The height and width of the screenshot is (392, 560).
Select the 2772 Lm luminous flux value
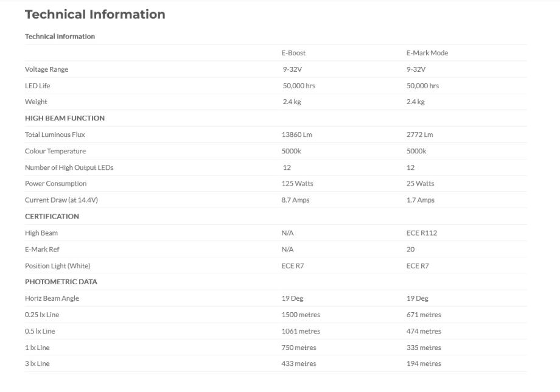pyautogui.click(x=419, y=135)
